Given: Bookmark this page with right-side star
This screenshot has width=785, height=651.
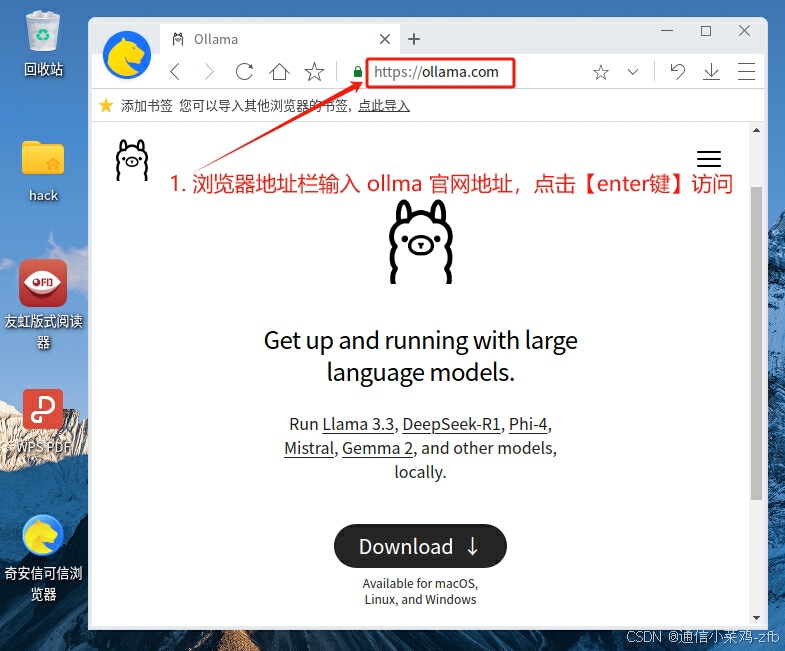Looking at the screenshot, I should pyautogui.click(x=601, y=72).
